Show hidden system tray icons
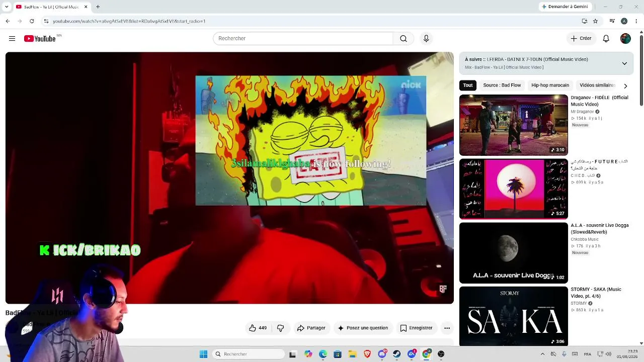This screenshot has width=644, height=362. pos(542,354)
